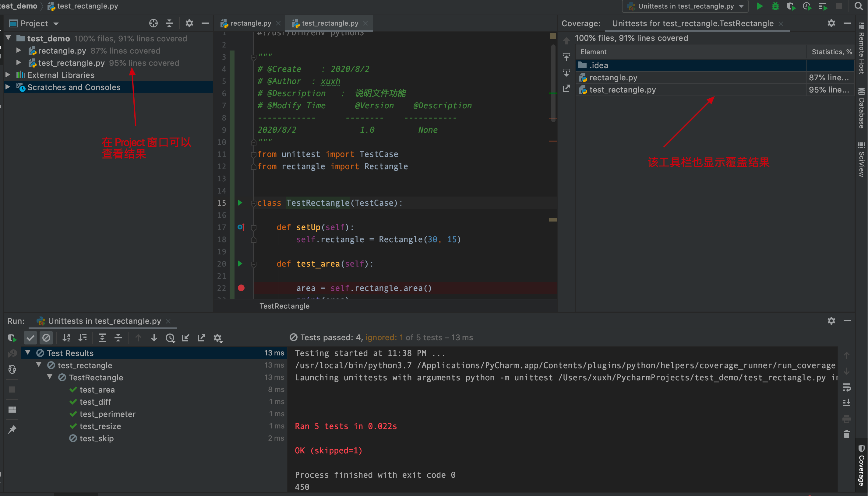Click Element column header in Coverage
Viewport: 868px width, 496px height.
click(691, 52)
